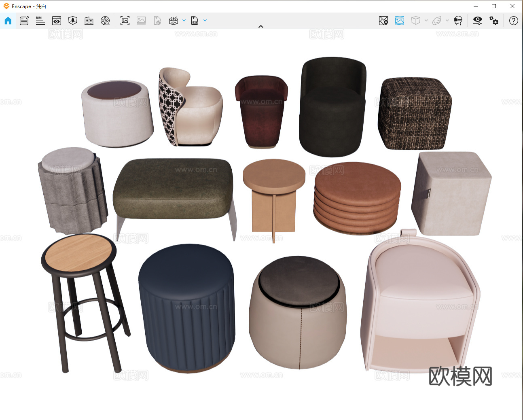Screen dimensions: 523x420
Task: Open the site context tool
Action: coord(73,21)
